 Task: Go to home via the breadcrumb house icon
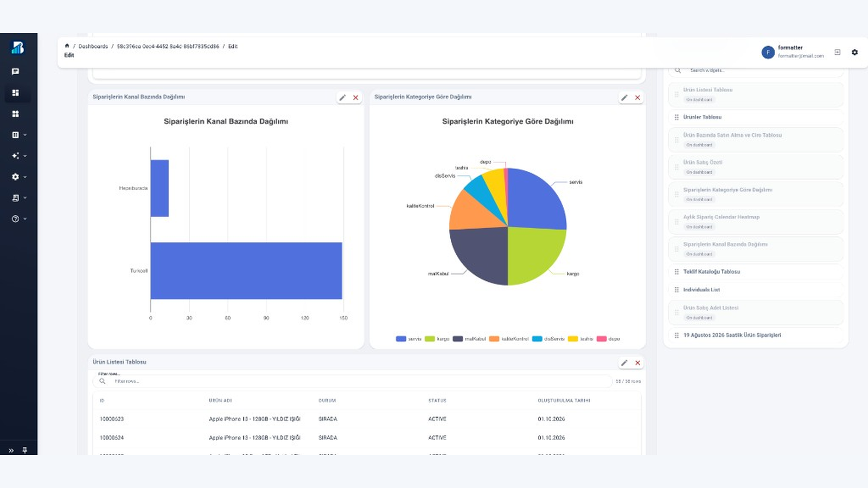67,46
